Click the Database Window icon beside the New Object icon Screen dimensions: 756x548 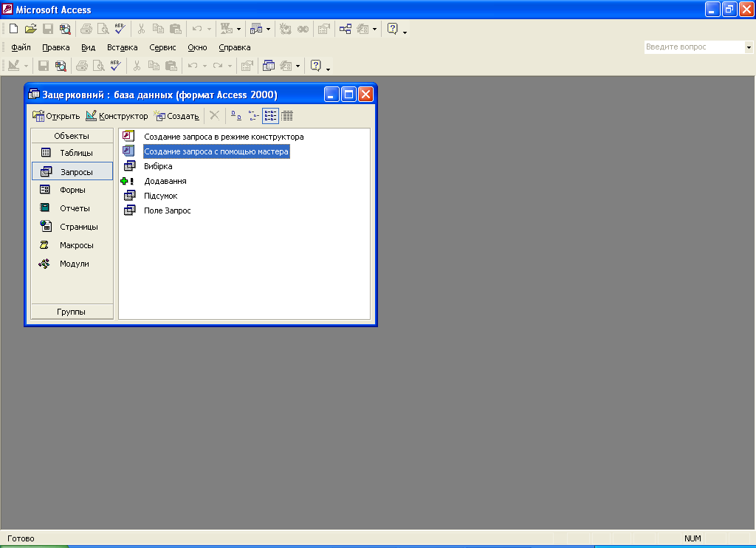[269, 66]
